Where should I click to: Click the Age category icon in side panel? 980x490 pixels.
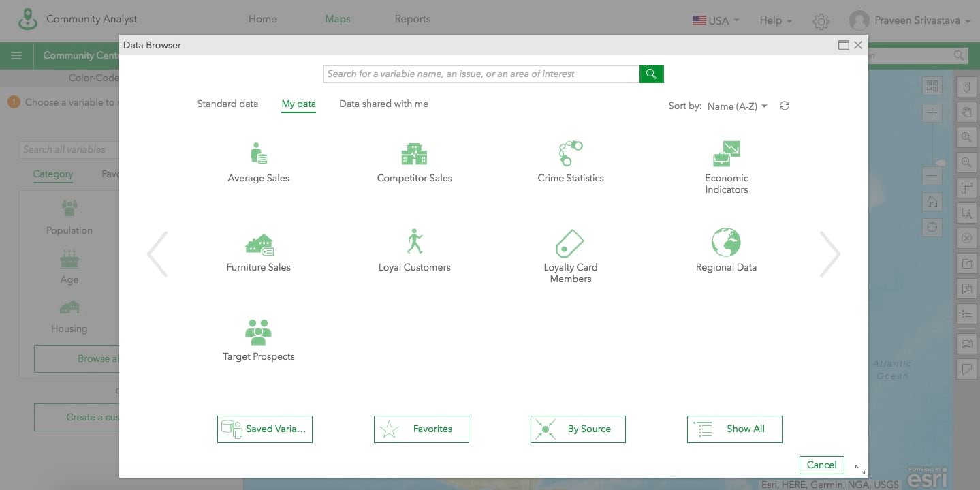[69, 258]
